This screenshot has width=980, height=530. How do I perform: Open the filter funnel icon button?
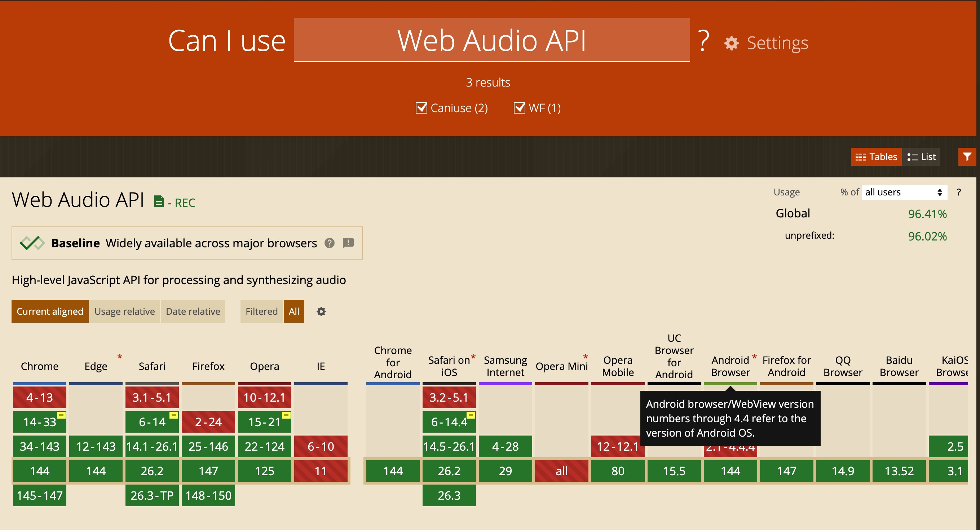click(x=967, y=157)
